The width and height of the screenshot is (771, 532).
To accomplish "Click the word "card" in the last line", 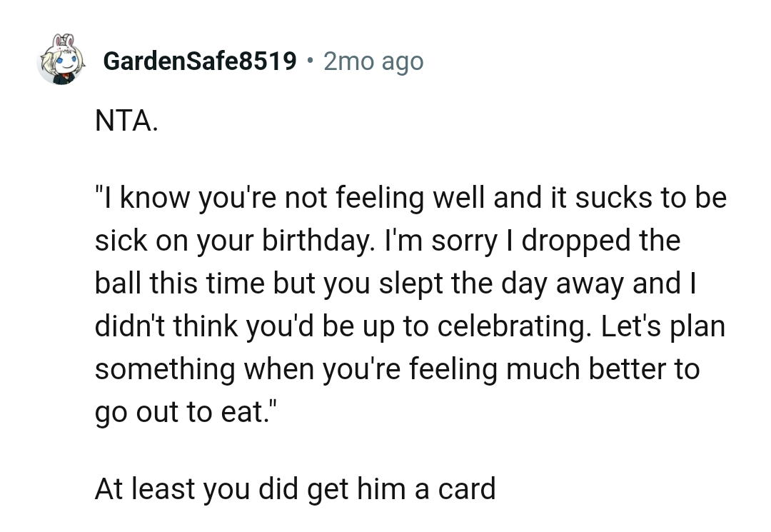I will 466,489.
